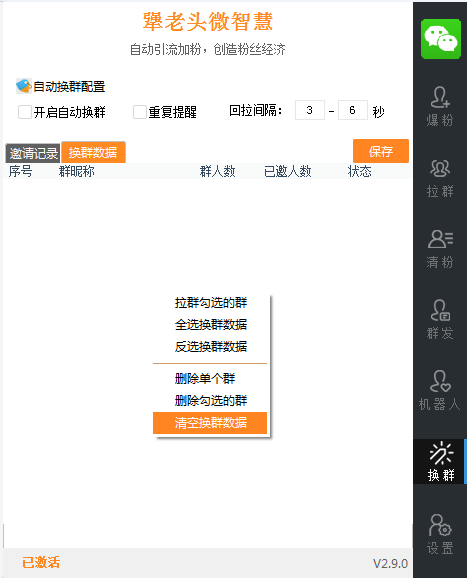Switch to the 拉群 sidebar section
The image size is (467, 578).
coord(440,178)
